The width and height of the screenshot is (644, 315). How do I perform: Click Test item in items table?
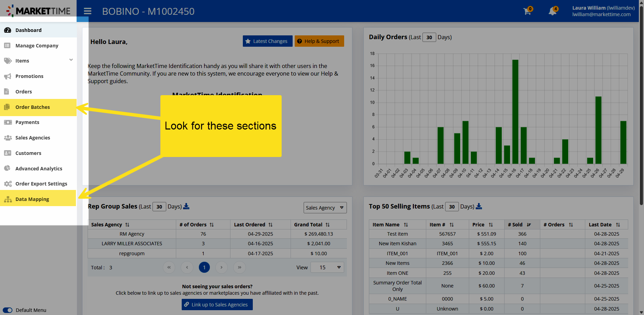coord(397,234)
